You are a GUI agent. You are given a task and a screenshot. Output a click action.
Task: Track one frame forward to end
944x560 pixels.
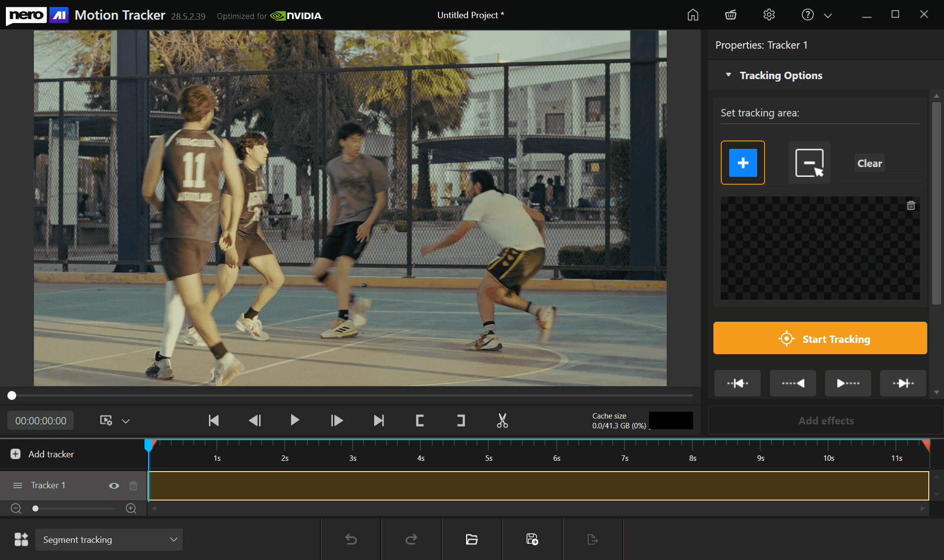click(903, 383)
